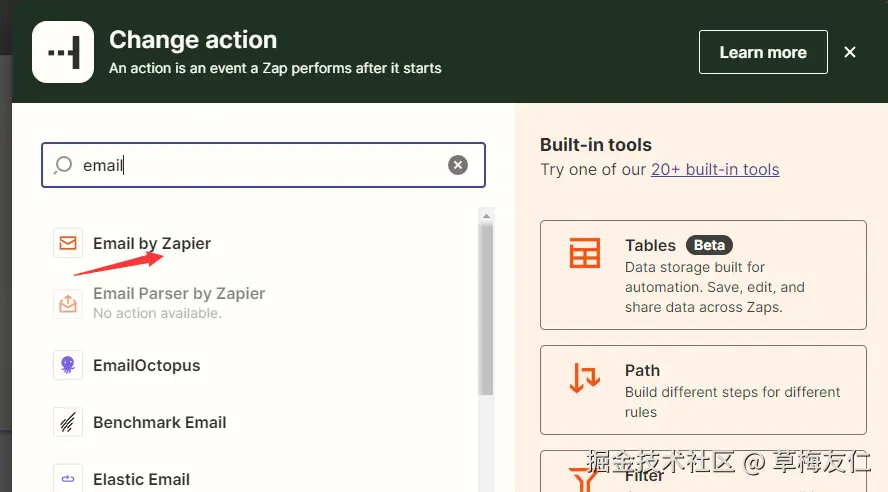Screen dimensions: 888x492
Task: Click the Zapier action logo icon
Action: 63,52
